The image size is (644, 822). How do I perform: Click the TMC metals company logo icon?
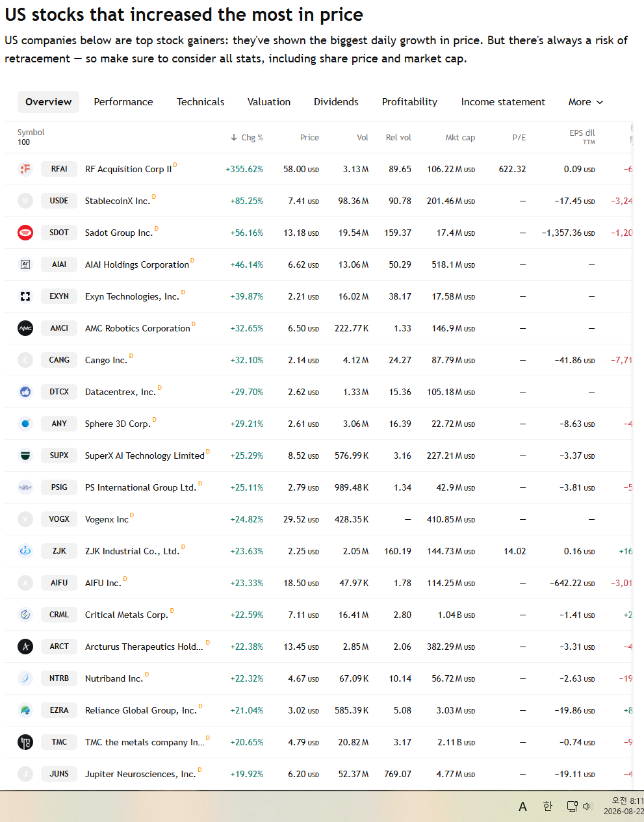25,742
